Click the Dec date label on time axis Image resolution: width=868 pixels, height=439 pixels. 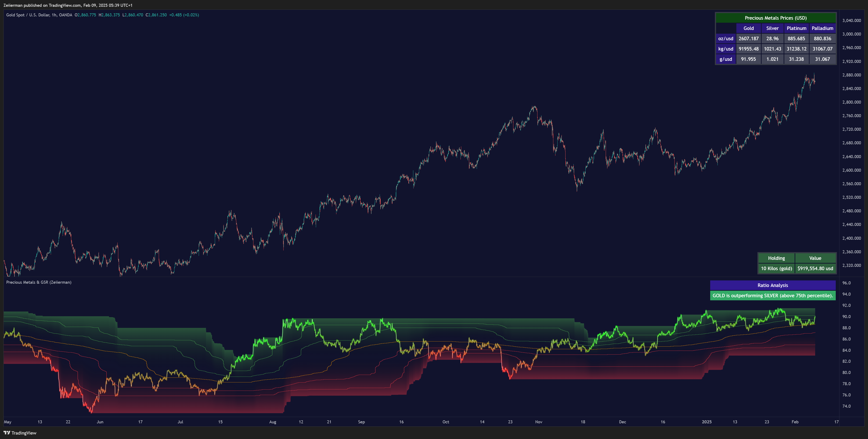click(x=623, y=422)
